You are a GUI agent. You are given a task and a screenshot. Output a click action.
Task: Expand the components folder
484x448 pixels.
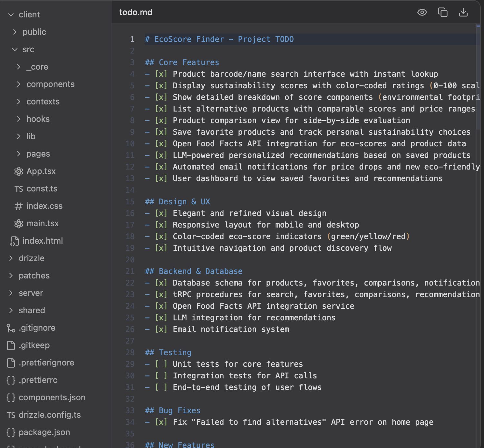click(19, 84)
